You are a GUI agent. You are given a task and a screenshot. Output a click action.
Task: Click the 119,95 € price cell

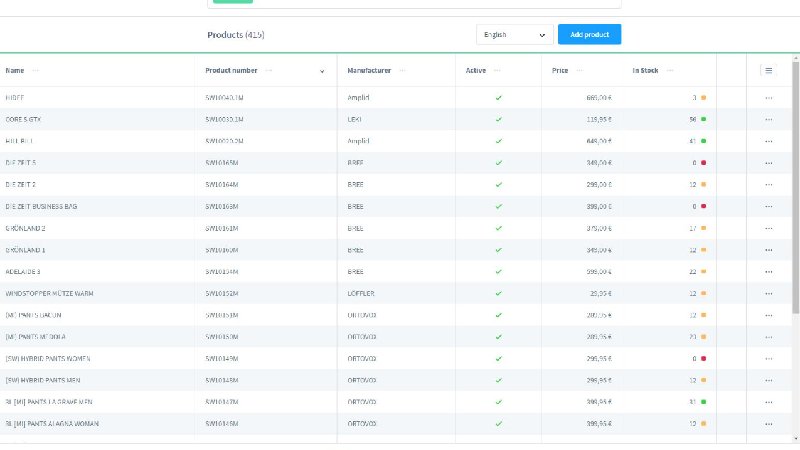coord(599,119)
